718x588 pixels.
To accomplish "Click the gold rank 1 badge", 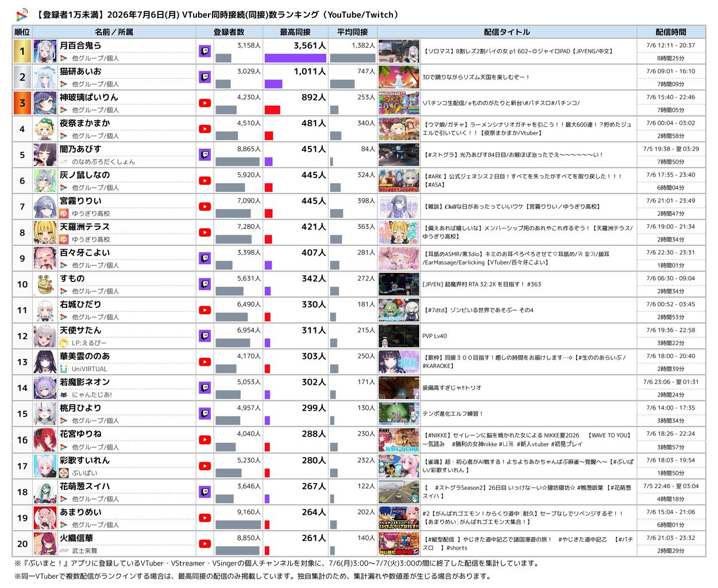I will click(22, 51).
